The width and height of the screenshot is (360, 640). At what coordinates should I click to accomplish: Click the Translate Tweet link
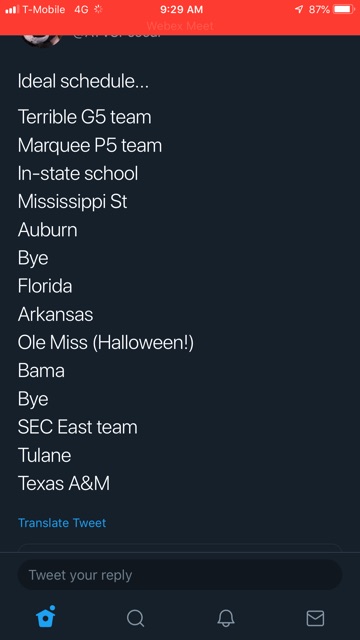click(x=62, y=523)
